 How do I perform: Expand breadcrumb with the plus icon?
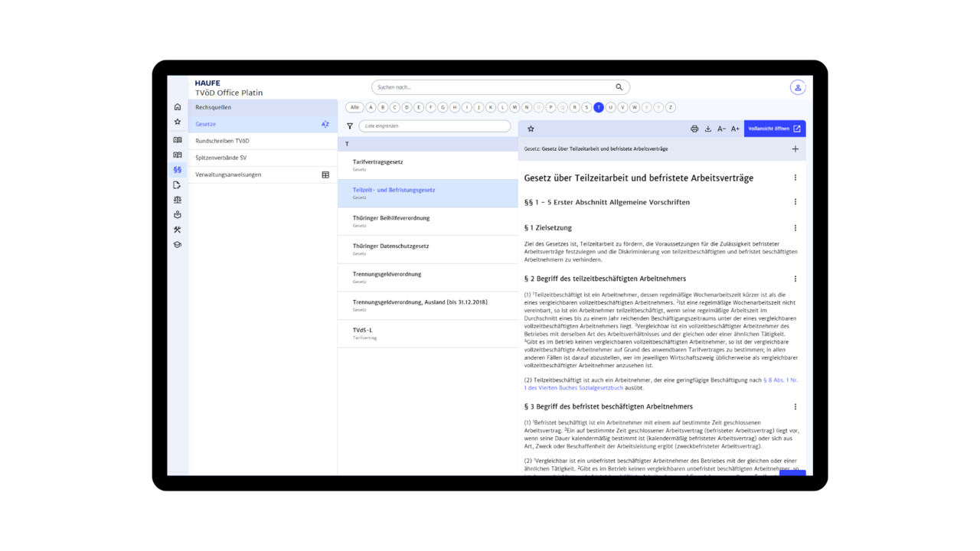point(795,149)
